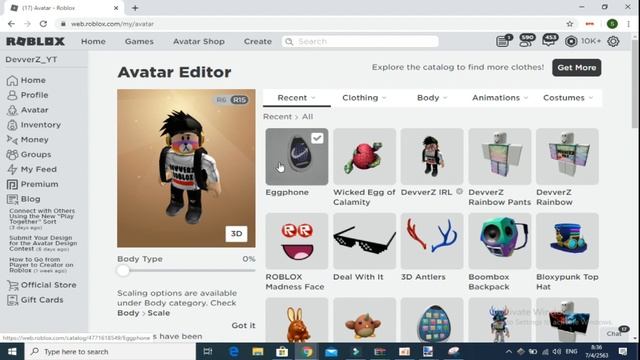This screenshot has width=640, height=360.
Task: Click the Roblox logo
Action: 36,41
